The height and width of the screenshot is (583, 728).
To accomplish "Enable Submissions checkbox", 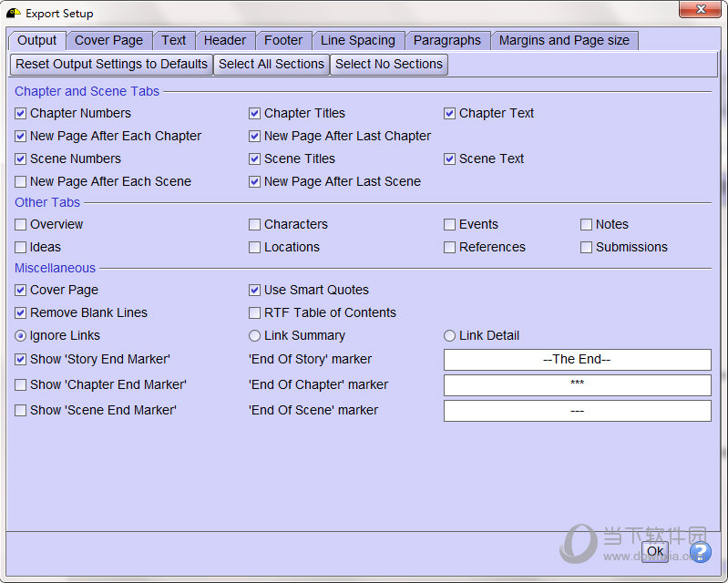I will [587, 248].
